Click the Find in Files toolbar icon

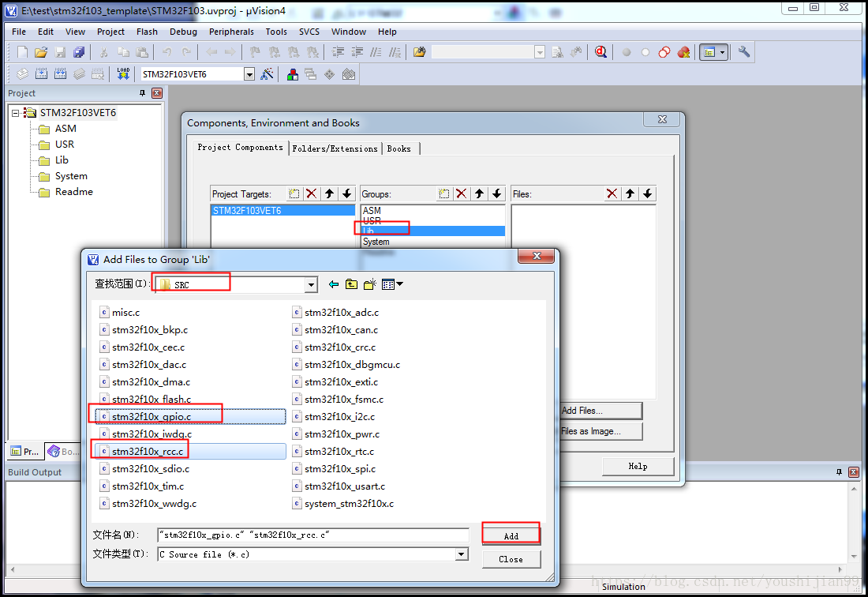419,52
